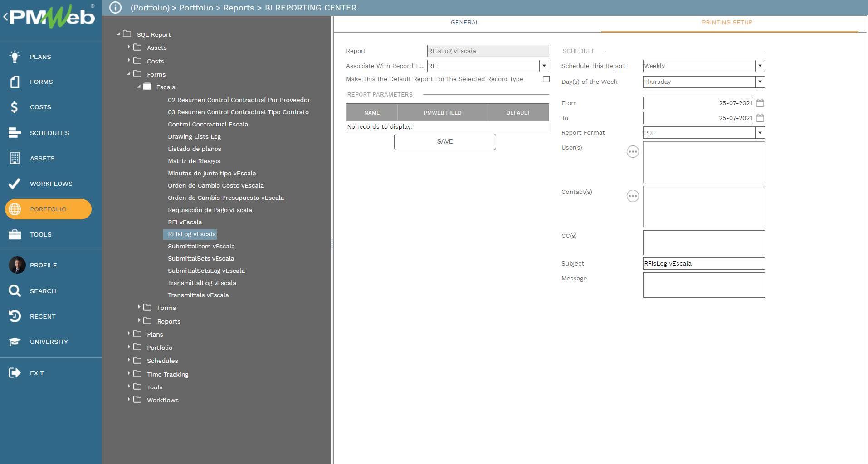Select Matriz de Riesgos report
Viewport: 868px width, 464px height.
[194, 161]
